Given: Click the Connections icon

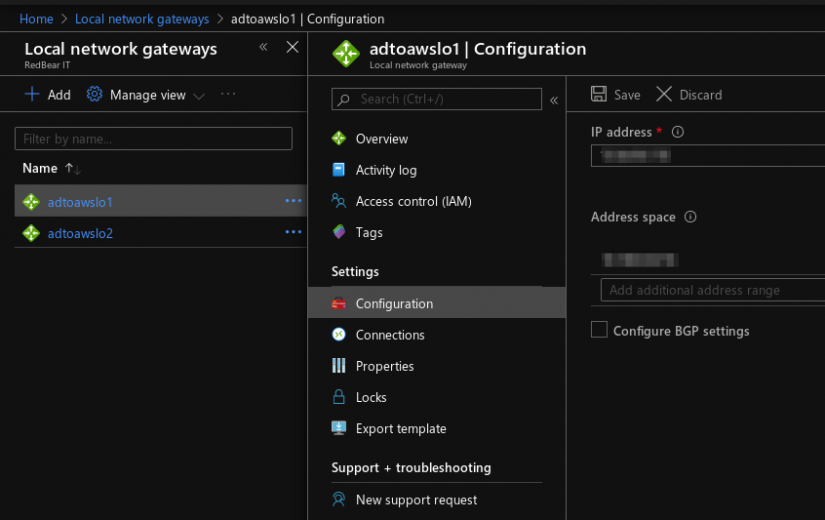Looking at the screenshot, I should coord(339,334).
